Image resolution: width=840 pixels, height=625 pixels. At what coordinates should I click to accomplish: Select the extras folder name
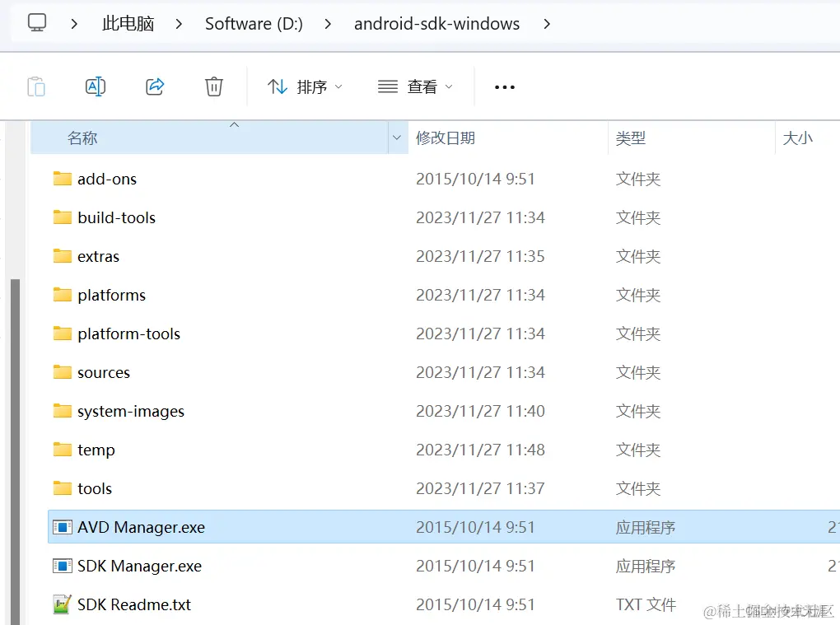(98, 257)
